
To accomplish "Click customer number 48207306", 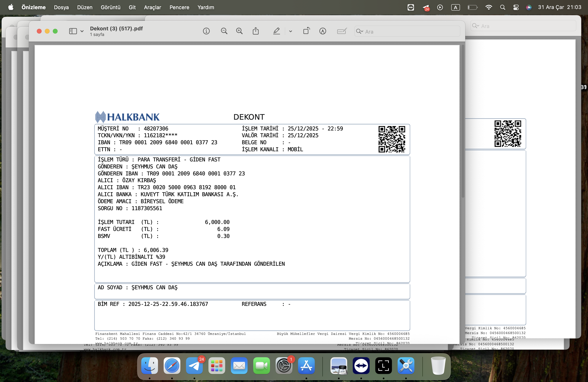I will 156,129.
